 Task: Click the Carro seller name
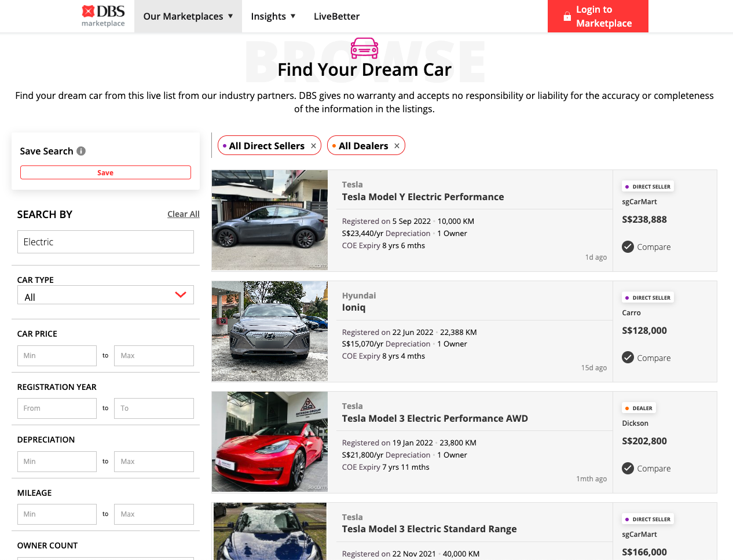[x=631, y=312]
